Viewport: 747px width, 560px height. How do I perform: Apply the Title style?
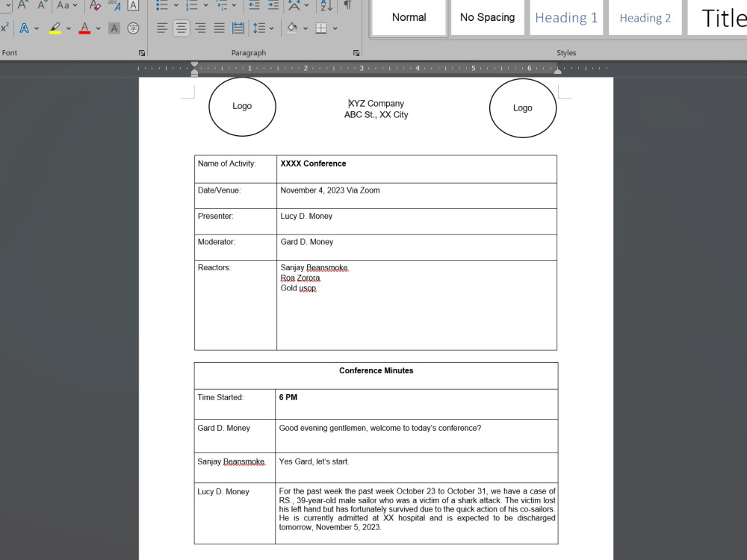coord(717,18)
